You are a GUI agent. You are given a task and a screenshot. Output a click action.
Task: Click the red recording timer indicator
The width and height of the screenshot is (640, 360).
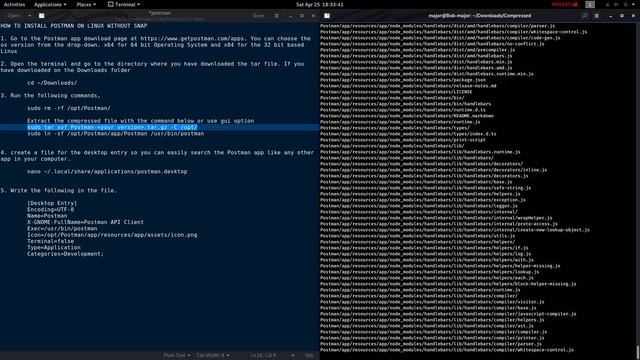pos(564,4)
